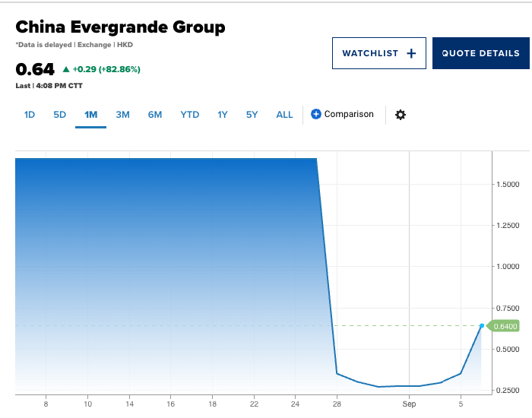Click the 0.6400 price tag marker
The height and width of the screenshot is (418, 532).
(503, 326)
